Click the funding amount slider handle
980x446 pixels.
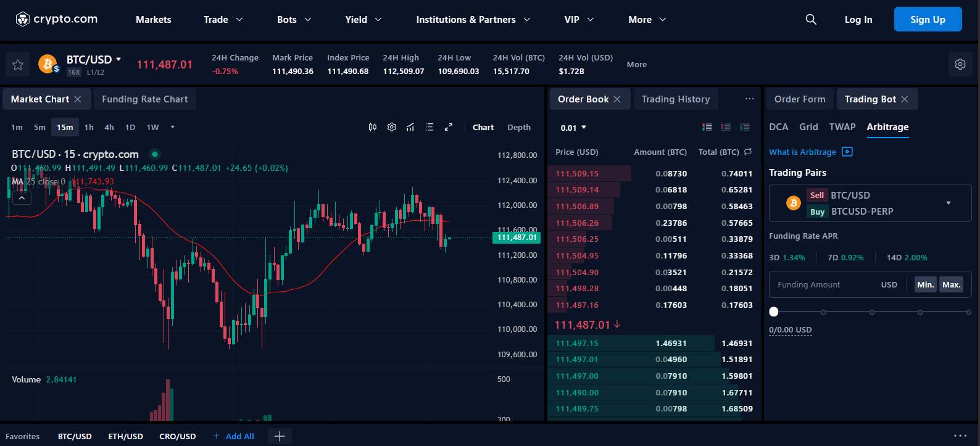click(774, 312)
